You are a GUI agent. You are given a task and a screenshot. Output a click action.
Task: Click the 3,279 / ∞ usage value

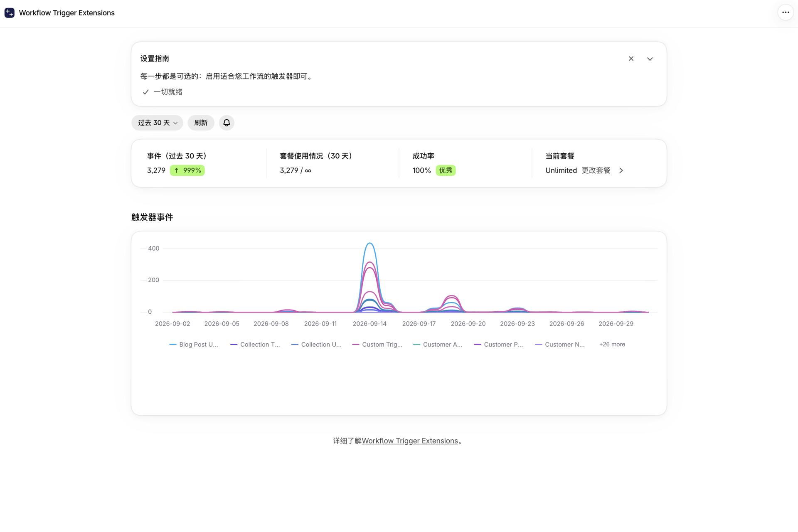coord(296,170)
